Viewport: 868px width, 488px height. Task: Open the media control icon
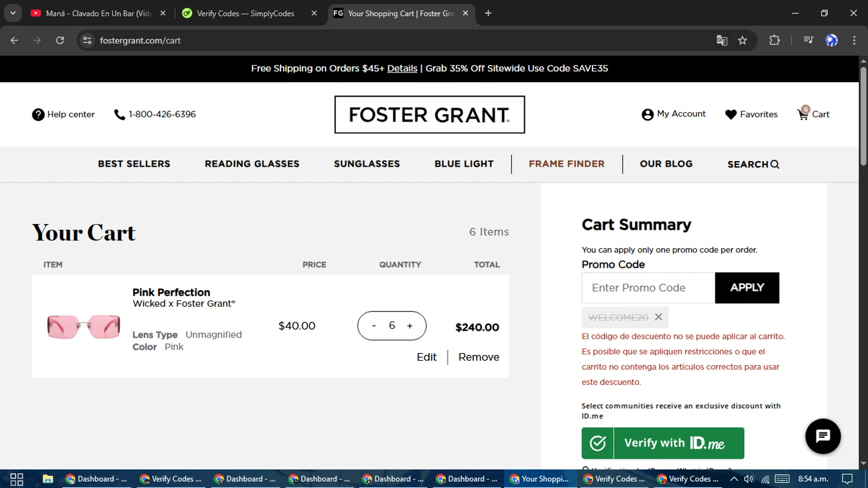[808, 40]
